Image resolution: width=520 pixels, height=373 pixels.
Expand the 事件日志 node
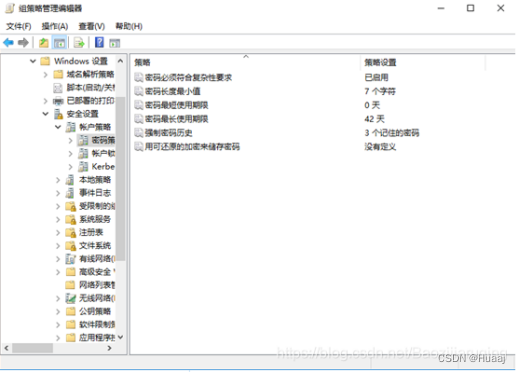58,193
